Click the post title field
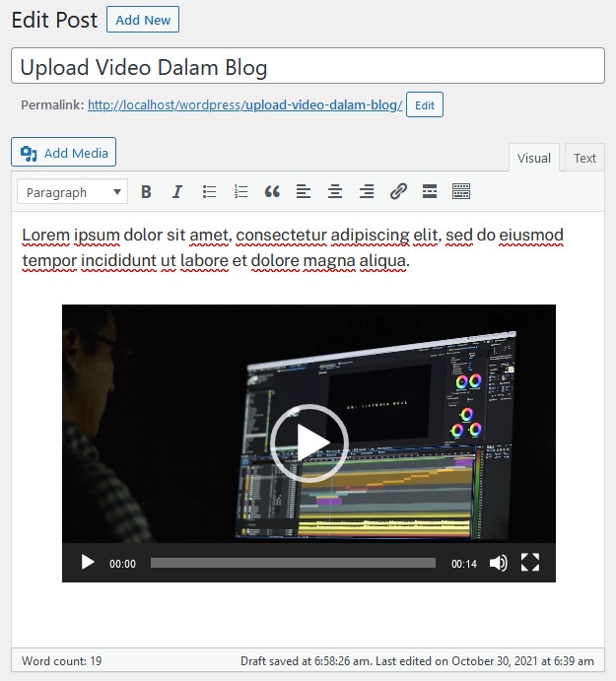The image size is (616, 681). [308, 66]
